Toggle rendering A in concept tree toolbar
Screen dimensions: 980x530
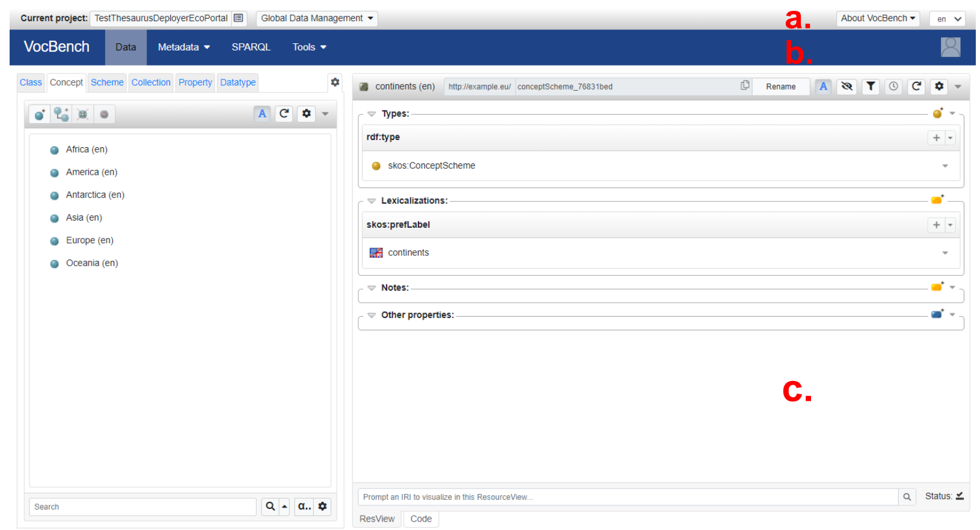coord(262,114)
